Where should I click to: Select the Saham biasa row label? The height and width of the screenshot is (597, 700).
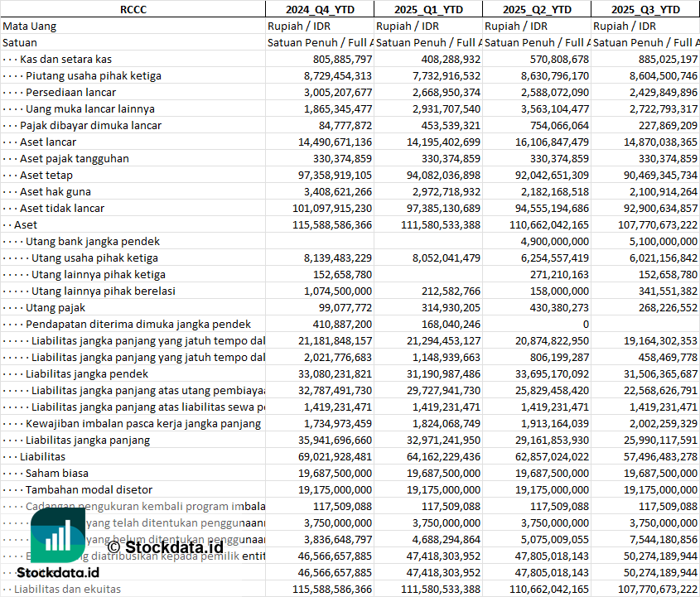56,473
